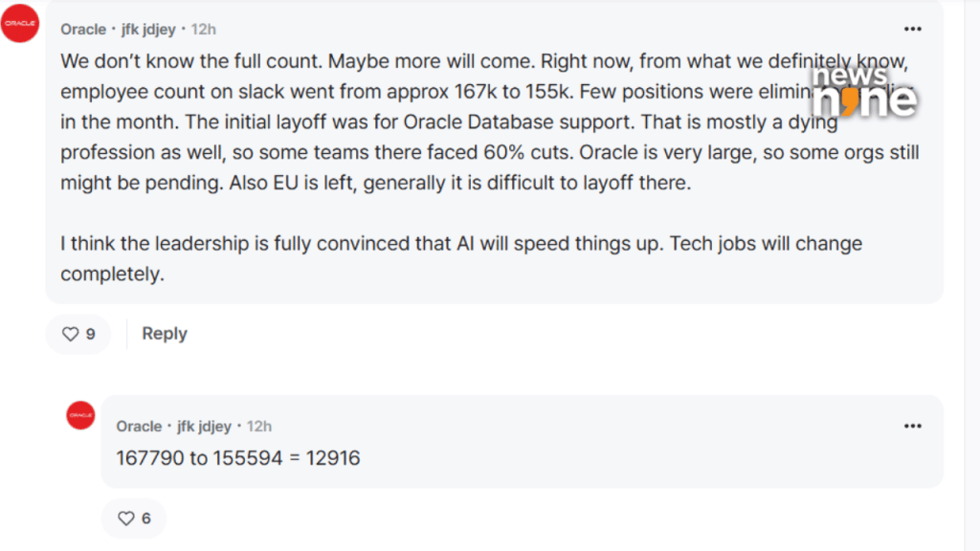Screen dimensions: 980x551
Task: Open the jfk jdjey username on top comment
Action: tap(148, 30)
